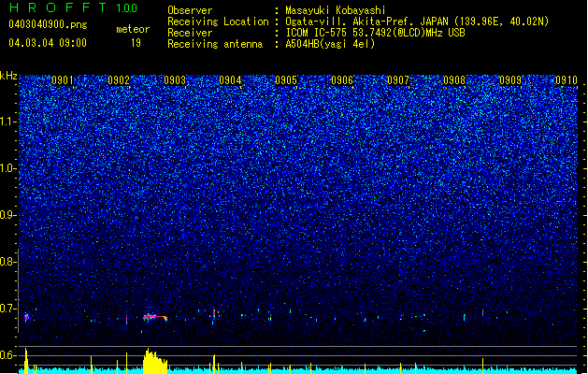Click the 0.9 kHz axis tick label

(x=8, y=215)
